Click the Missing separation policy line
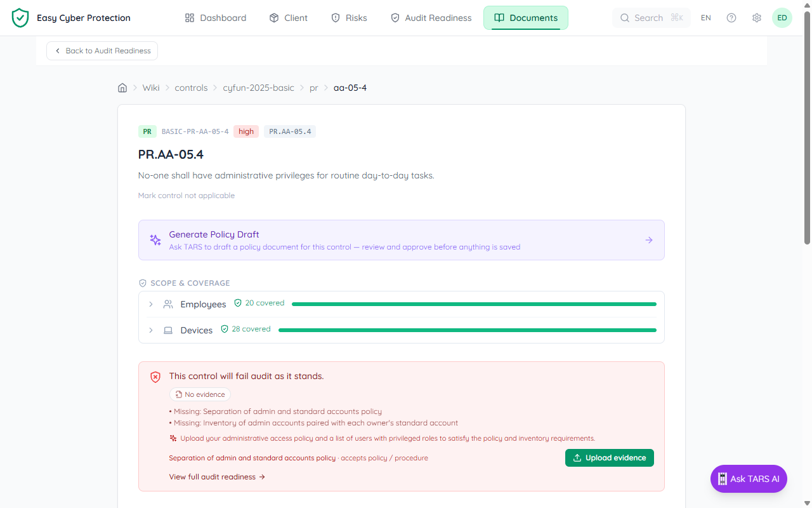The width and height of the screenshot is (812, 508). pyautogui.click(x=275, y=411)
